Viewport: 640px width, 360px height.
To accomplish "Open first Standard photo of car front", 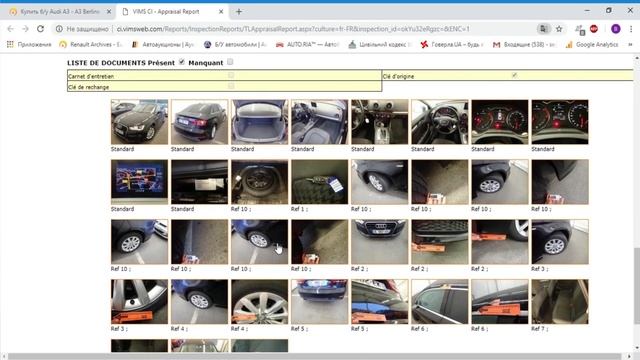I will point(139,122).
